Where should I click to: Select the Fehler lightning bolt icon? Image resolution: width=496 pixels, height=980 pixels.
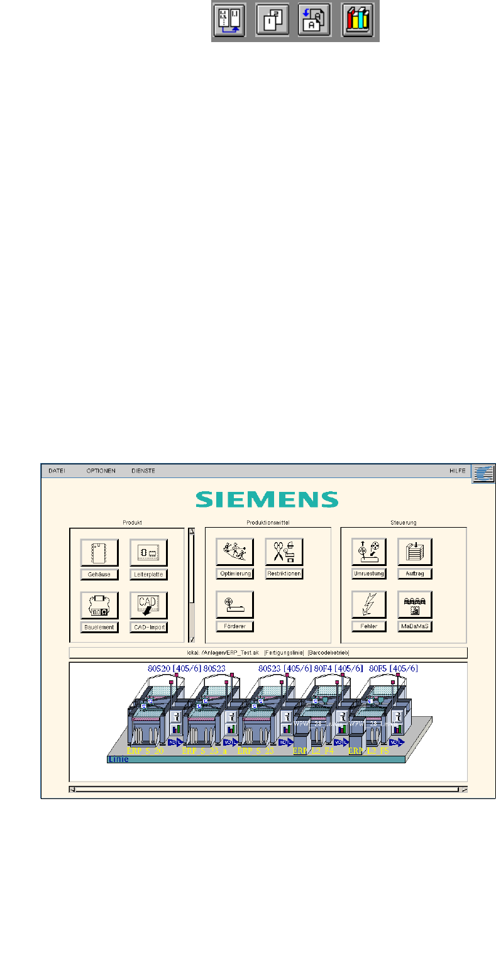[x=369, y=604]
